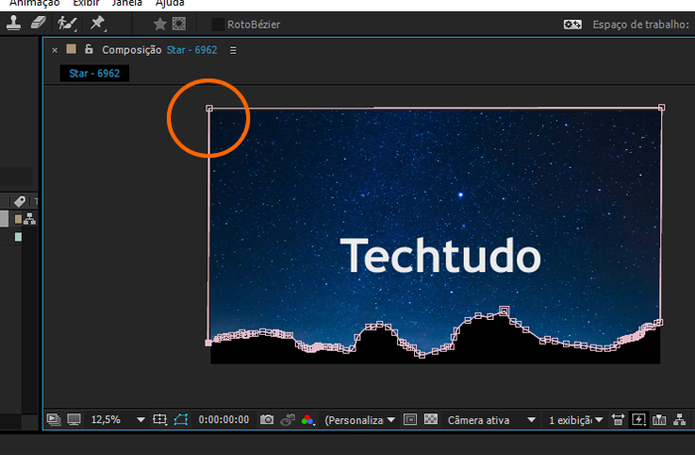Screen dimensions: 695x455
Task: Open the Animação menu
Action: click(x=34, y=3)
